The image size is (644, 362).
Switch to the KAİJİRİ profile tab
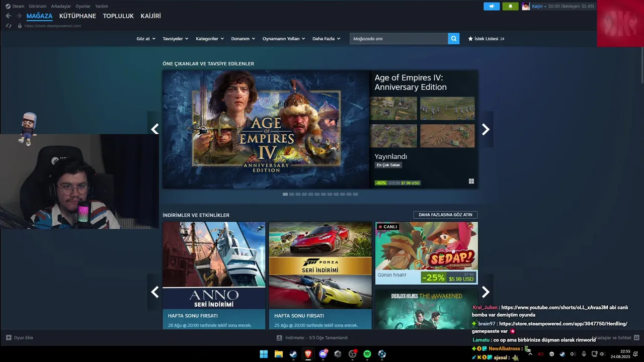point(151,16)
